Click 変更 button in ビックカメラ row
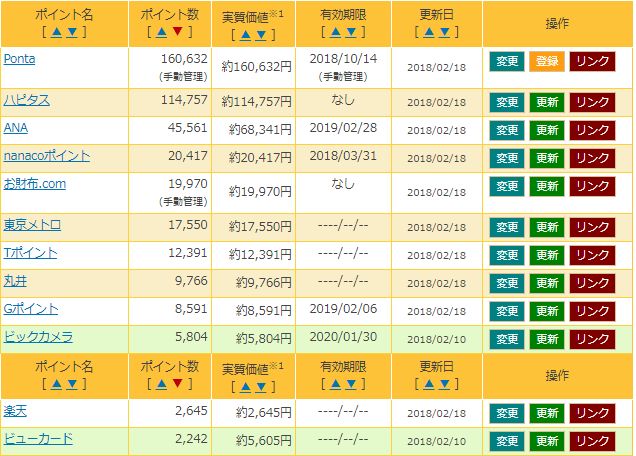Image resolution: width=636 pixels, height=456 pixels. (x=507, y=339)
